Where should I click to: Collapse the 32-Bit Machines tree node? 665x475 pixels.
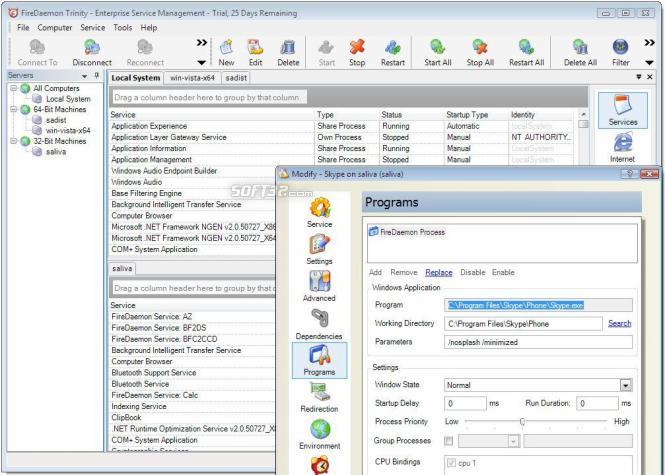coord(14,141)
